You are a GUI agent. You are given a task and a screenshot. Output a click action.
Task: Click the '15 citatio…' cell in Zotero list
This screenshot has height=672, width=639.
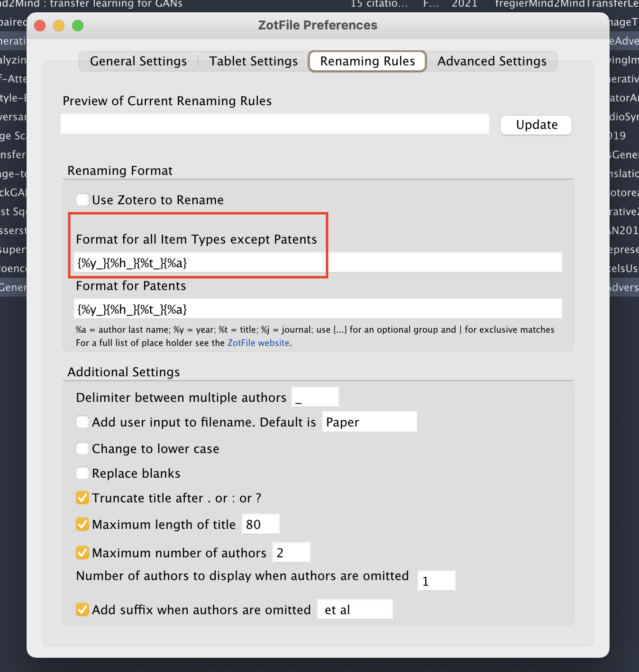[379, 4]
